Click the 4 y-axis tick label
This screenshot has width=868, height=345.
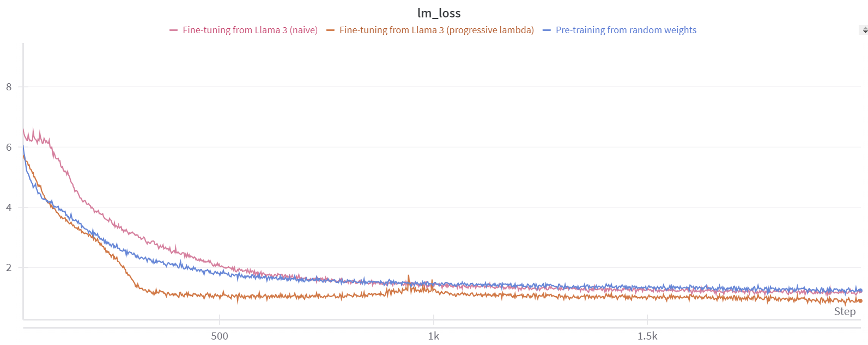point(9,207)
